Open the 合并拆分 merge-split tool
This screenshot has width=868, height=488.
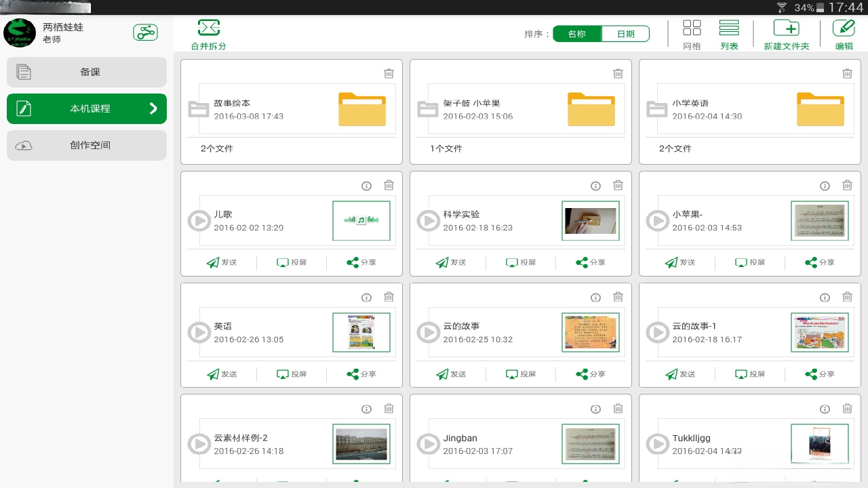tap(209, 35)
